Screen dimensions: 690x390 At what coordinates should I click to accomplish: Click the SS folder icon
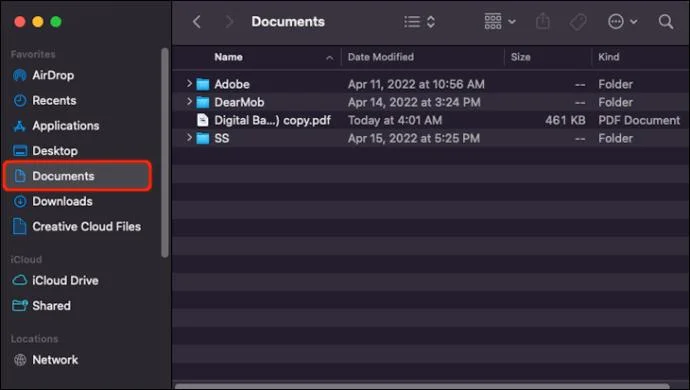pos(202,138)
